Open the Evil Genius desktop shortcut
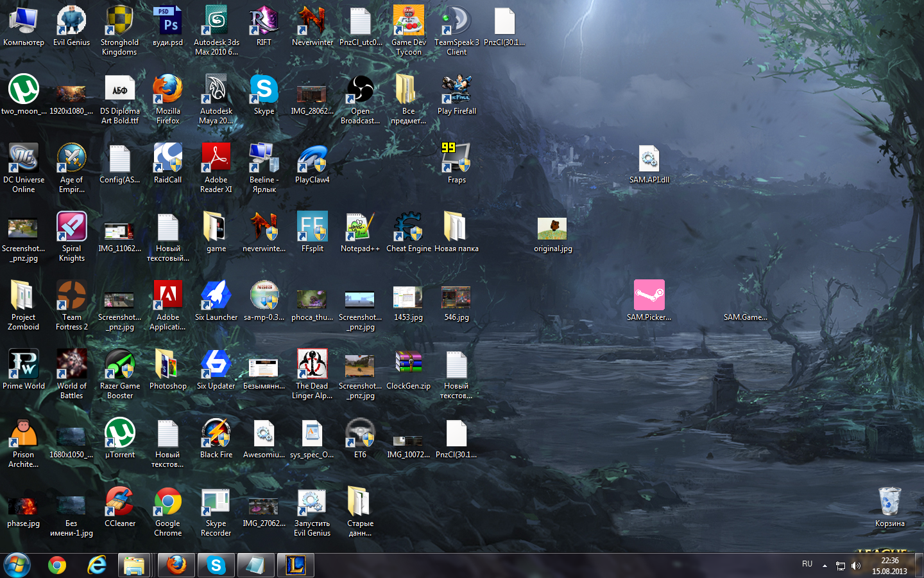Screen dimensions: 924x578 [71, 26]
